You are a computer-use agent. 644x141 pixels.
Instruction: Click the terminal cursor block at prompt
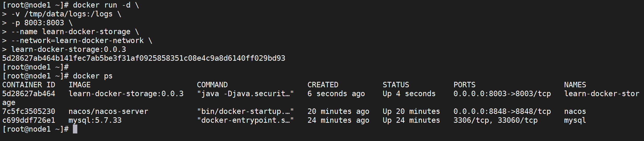coord(75,129)
